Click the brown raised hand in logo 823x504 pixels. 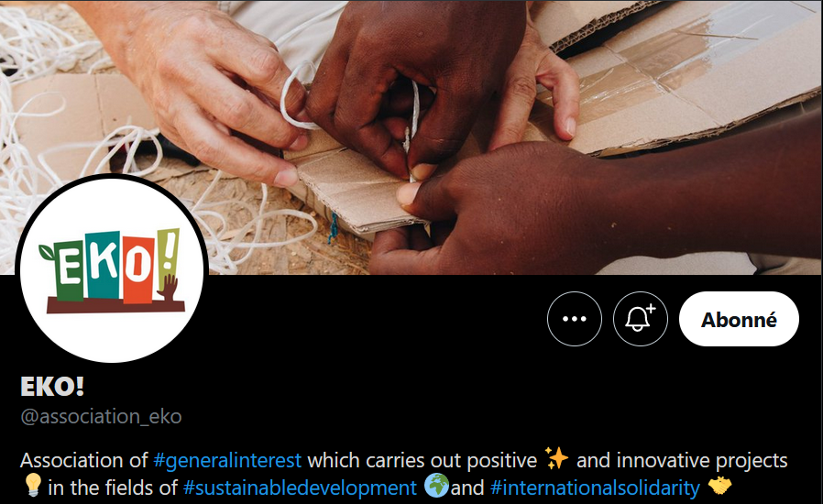(x=169, y=288)
